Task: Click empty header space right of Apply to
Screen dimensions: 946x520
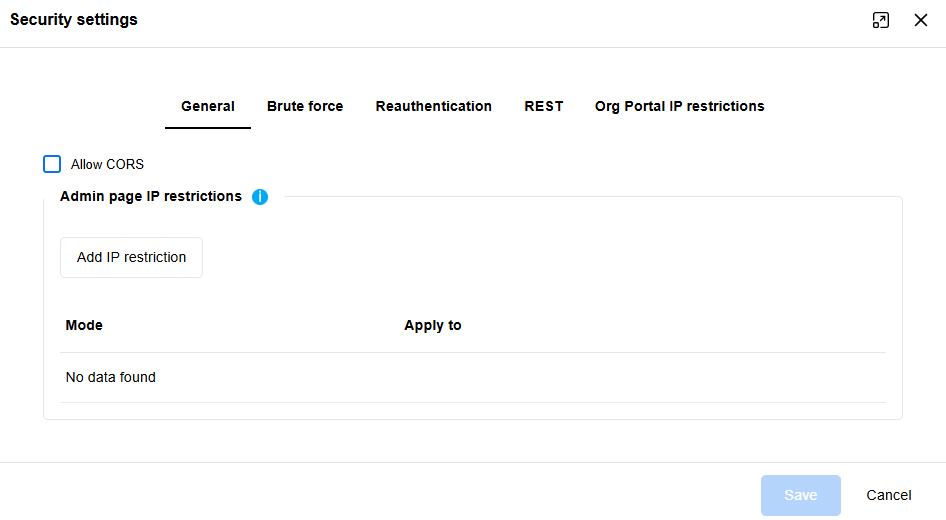Action: (680, 325)
